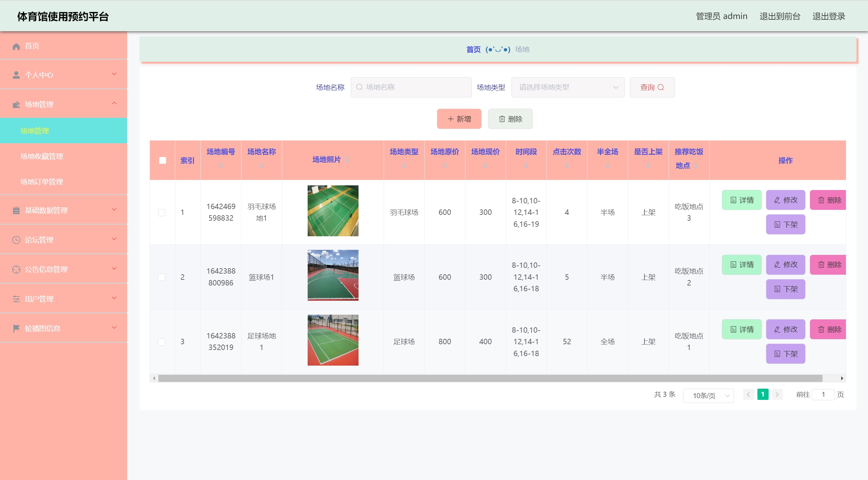Click the sliders icon beside 用户管理
This screenshot has width=868, height=480.
[16, 299]
